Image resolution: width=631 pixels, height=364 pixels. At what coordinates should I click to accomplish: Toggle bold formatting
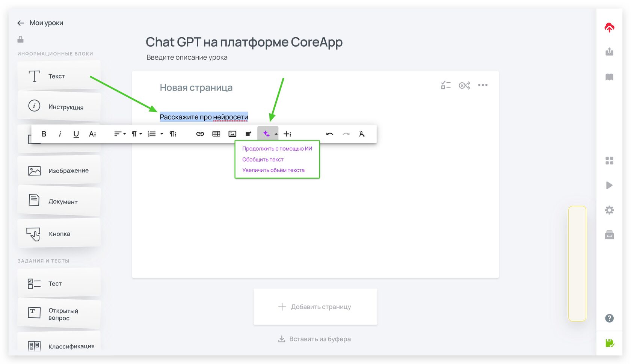(x=44, y=134)
